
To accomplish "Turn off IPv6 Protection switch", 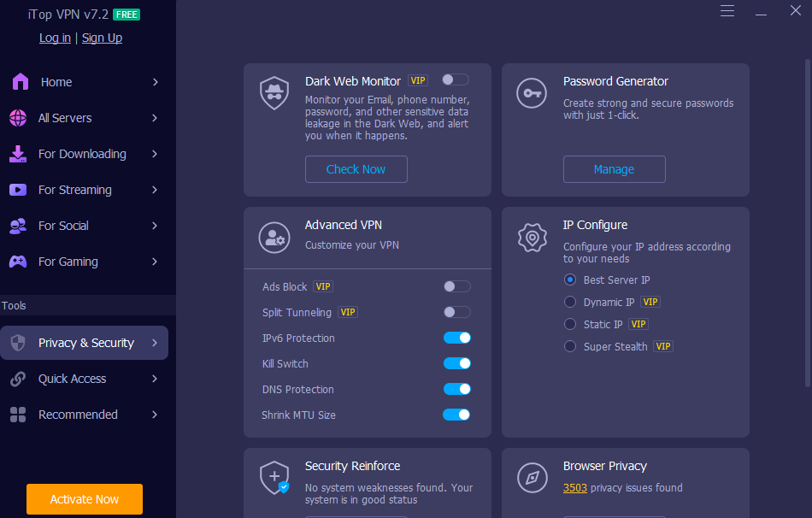I will pyautogui.click(x=456, y=338).
